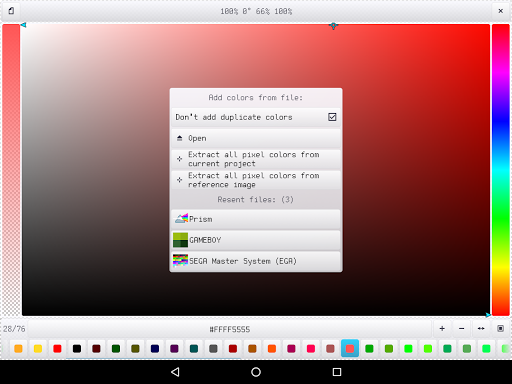Tap the Android home circle icon

pyautogui.click(x=256, y=372)
